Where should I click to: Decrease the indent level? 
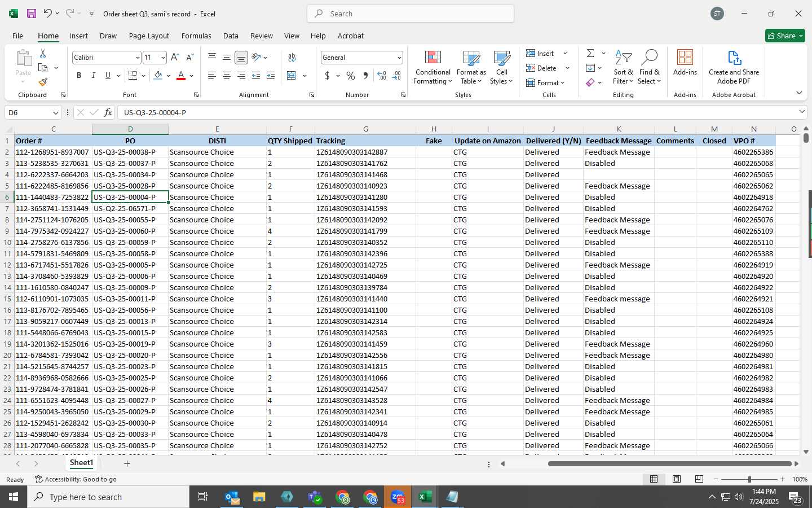256,76
